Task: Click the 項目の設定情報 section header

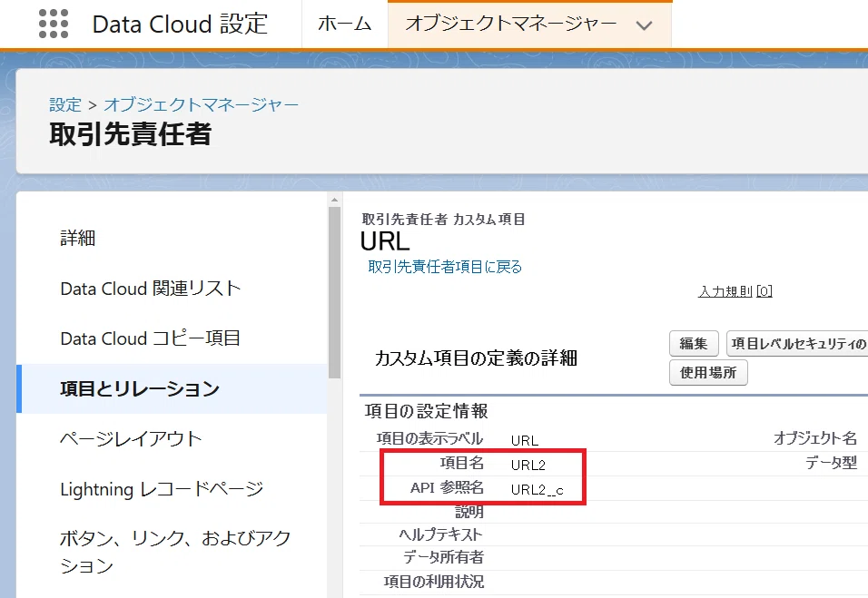Action: click(426, 411)
